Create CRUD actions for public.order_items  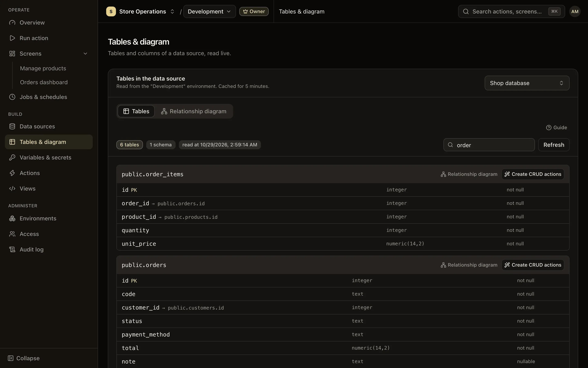[x=533, y=174]
